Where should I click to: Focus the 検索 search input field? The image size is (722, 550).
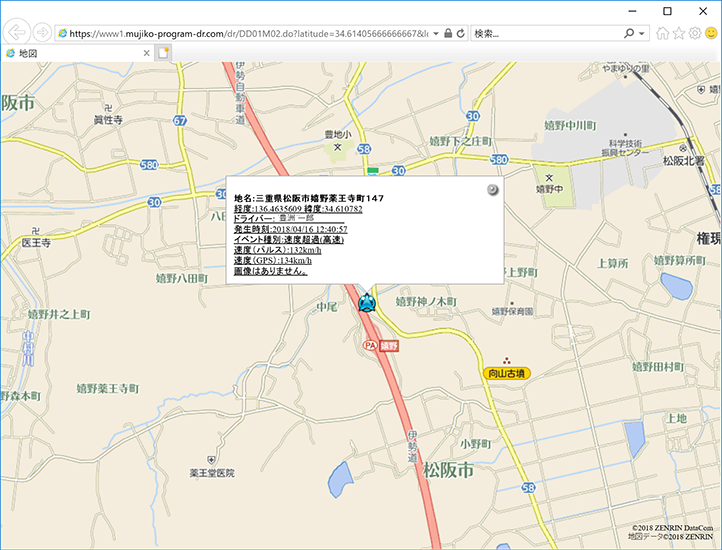545,33
